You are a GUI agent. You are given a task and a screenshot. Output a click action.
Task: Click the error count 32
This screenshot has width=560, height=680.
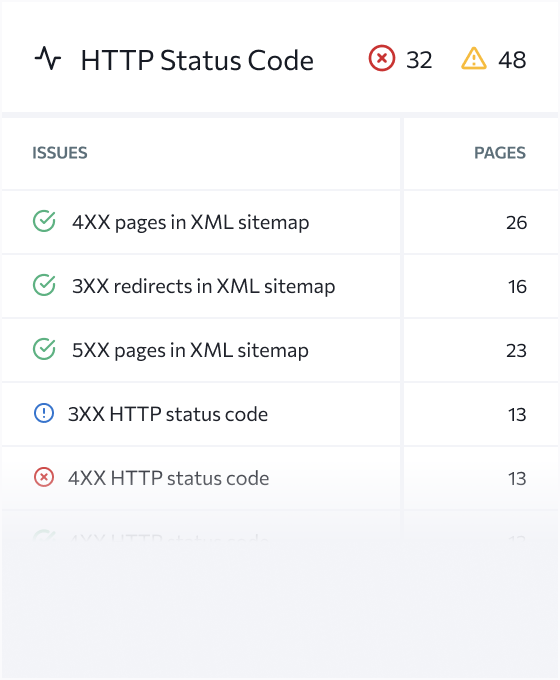point(419,60)
